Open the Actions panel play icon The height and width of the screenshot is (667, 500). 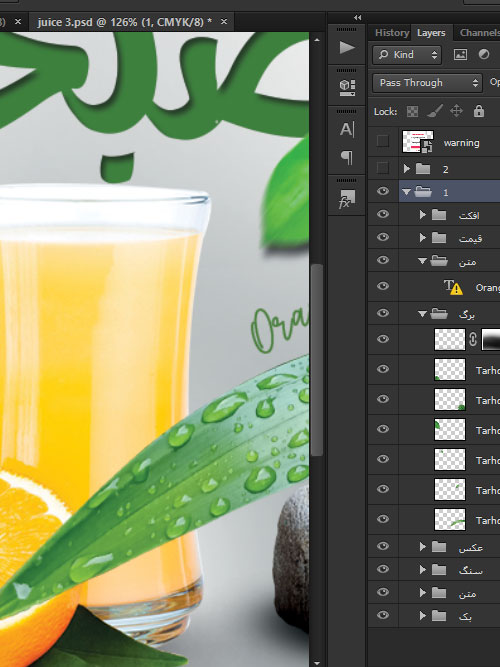coord(347,47)
